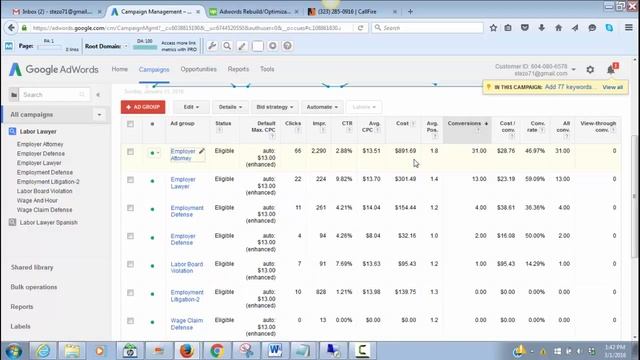
Task: Open the Tools tab
Action: tap(267, 69)
